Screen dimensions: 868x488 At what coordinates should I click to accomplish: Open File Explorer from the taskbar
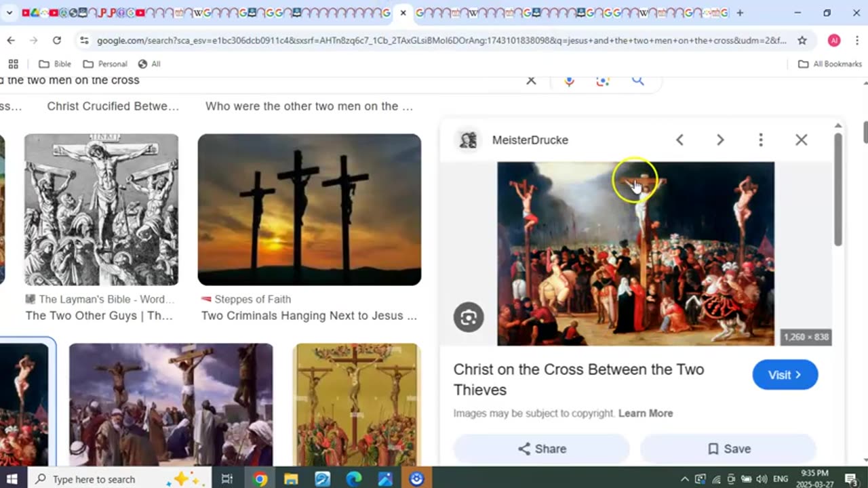pyautogui.click(x=291, y=479)
